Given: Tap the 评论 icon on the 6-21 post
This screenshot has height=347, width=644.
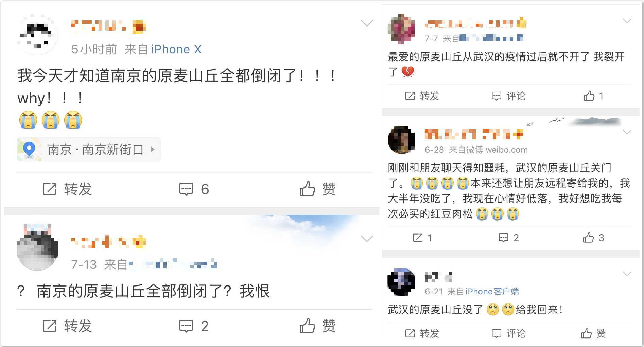Looking at the screenshot, I should (497, 333).
